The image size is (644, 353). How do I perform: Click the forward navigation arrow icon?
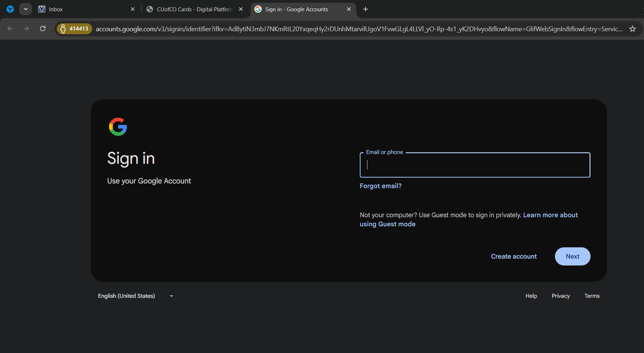(x=26, y=29)
